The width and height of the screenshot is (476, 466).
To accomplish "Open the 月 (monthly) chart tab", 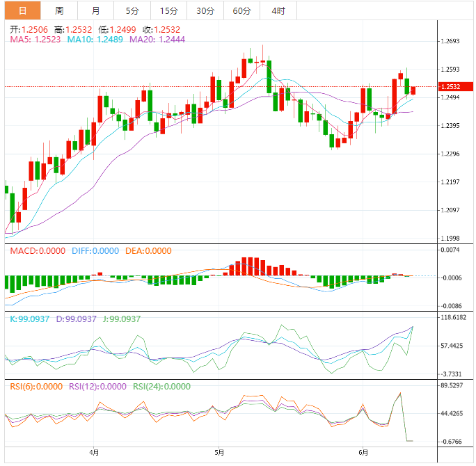I will coord(95,10).
